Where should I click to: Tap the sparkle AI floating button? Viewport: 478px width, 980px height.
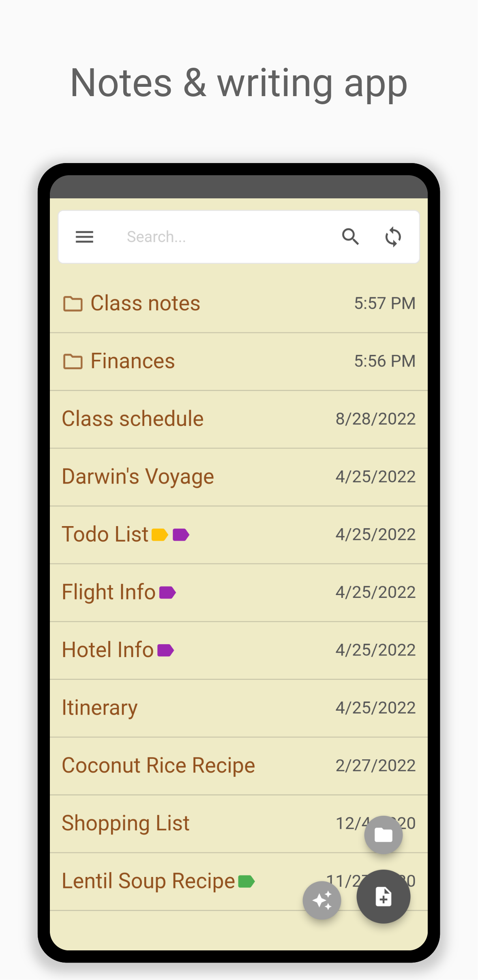(x=322, y=900)
